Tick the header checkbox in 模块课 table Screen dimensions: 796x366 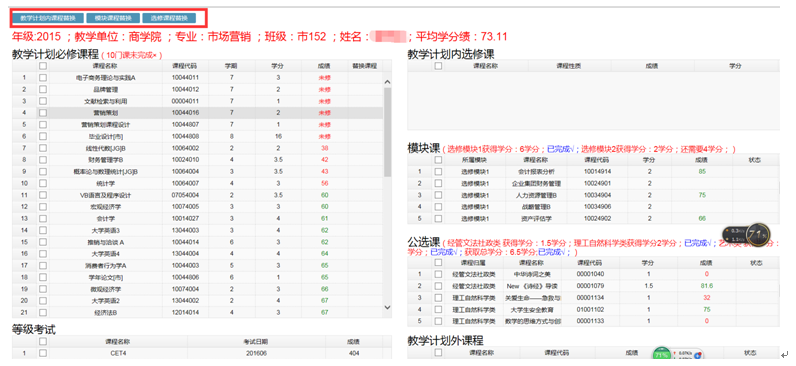[x=438, y=160]
